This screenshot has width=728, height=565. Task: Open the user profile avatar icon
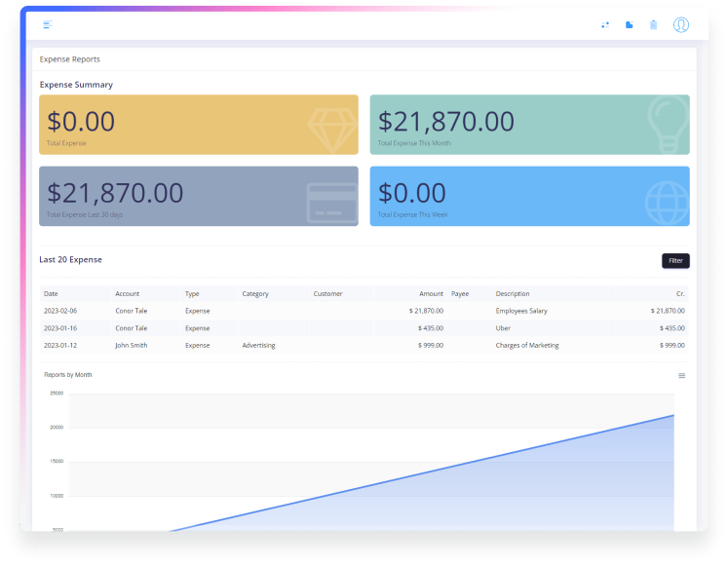point(681,25)
